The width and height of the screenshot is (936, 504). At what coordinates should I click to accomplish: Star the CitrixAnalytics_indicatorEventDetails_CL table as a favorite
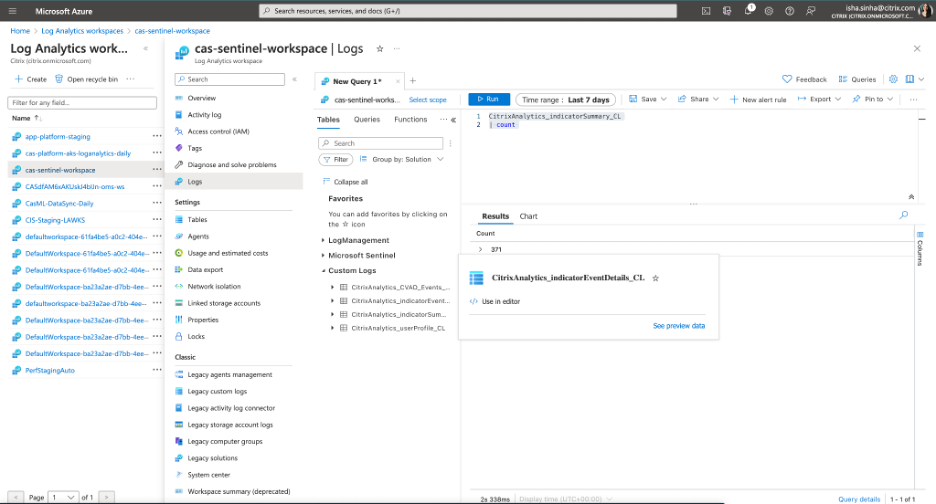coord(655,278)
